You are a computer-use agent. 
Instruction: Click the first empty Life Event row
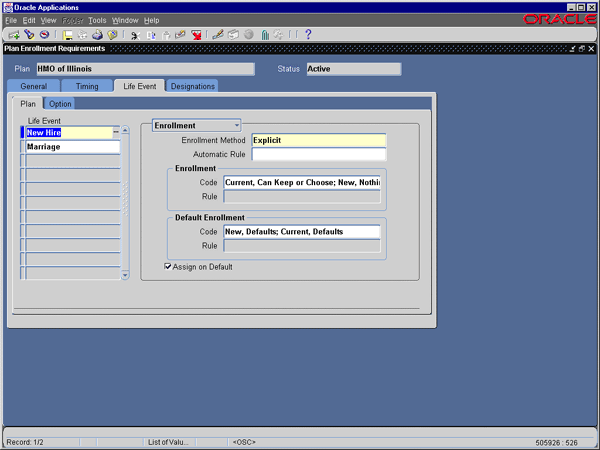pyautogui.click(x=73, y=161)
